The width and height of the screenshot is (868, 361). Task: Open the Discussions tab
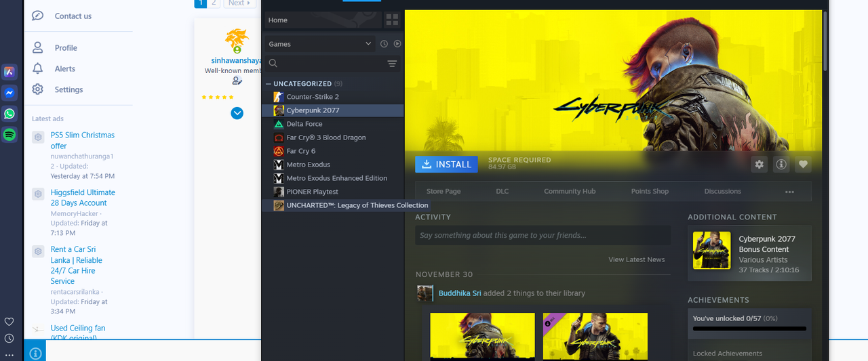(723, 192)
